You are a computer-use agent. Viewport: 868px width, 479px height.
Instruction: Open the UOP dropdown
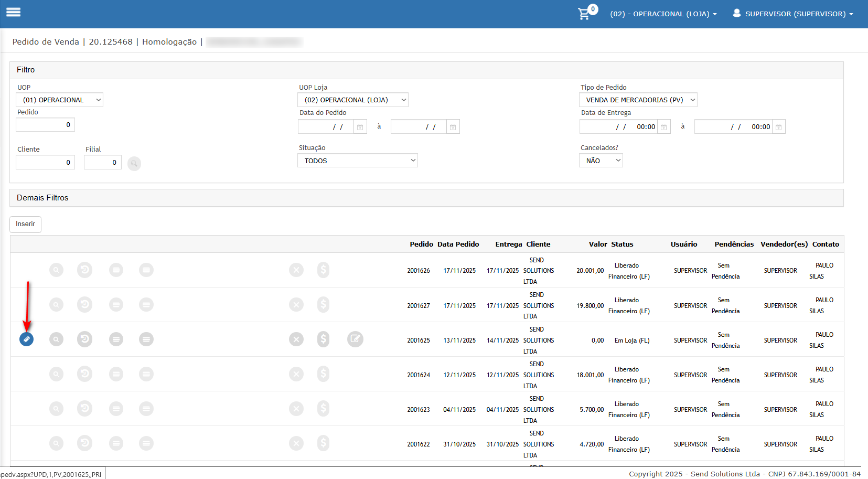coord(60,100)
